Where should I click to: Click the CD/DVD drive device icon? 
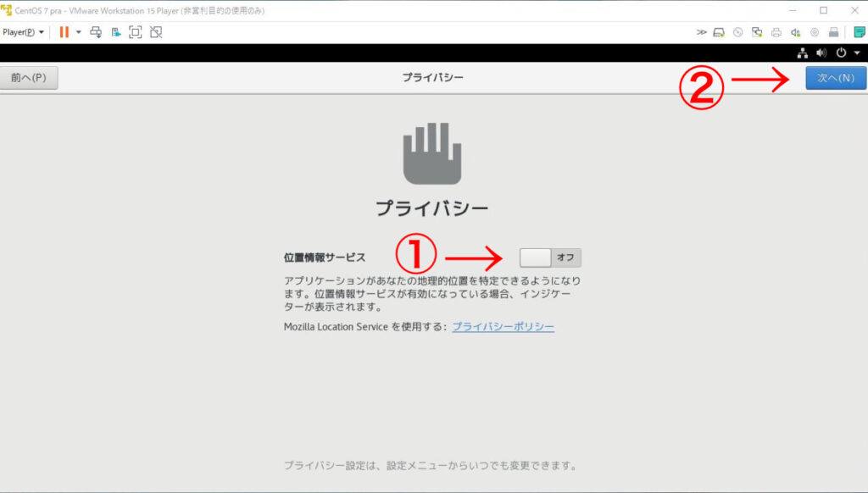coord(738,32)
